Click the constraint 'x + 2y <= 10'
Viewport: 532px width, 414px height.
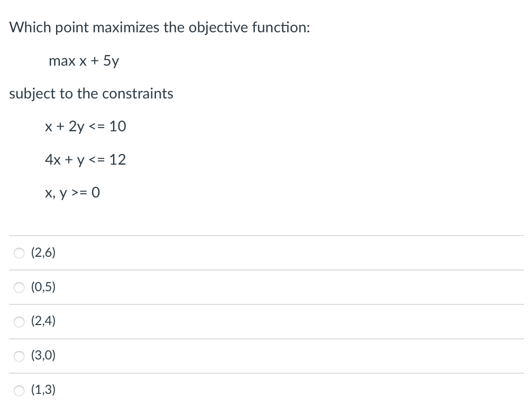point(85,127)
